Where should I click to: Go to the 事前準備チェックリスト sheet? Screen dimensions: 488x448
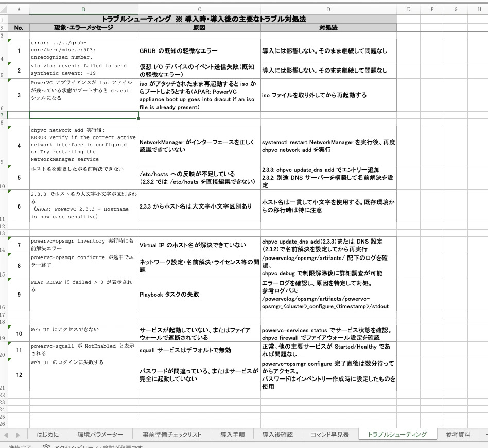pyautogui.click(x=172, y=434)
